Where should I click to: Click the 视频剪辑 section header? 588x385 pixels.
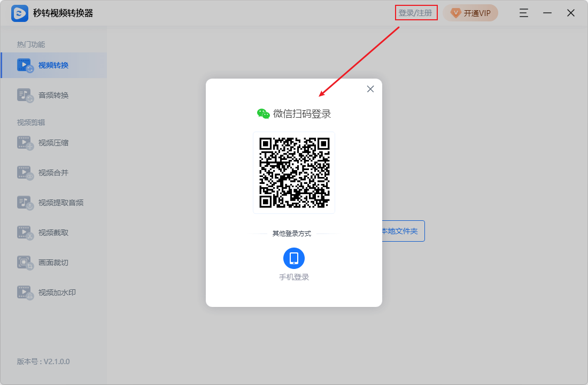click(x=31, y=122)
